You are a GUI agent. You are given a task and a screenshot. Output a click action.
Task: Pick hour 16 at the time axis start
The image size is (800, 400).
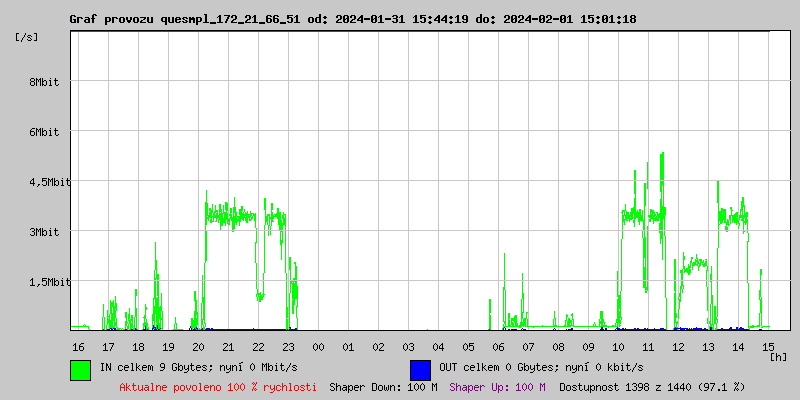coord(79,346)
